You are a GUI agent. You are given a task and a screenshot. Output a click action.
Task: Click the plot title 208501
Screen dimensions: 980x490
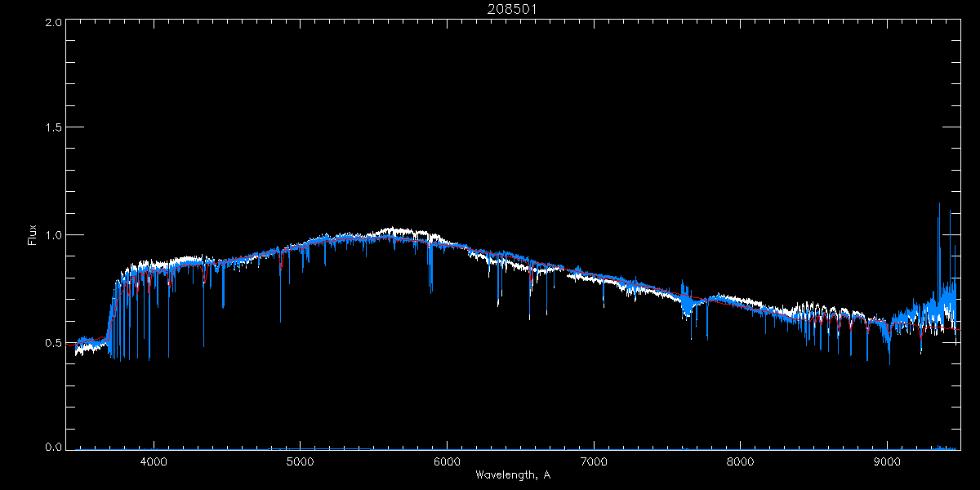(x=512, y=10)
